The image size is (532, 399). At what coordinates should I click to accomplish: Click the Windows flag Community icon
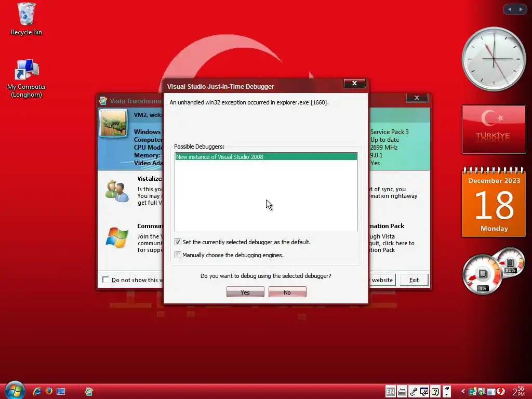click(117, 237)
